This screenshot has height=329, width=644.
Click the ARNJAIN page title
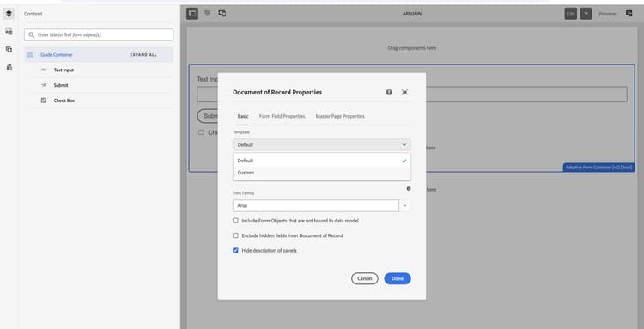[412, 14]
